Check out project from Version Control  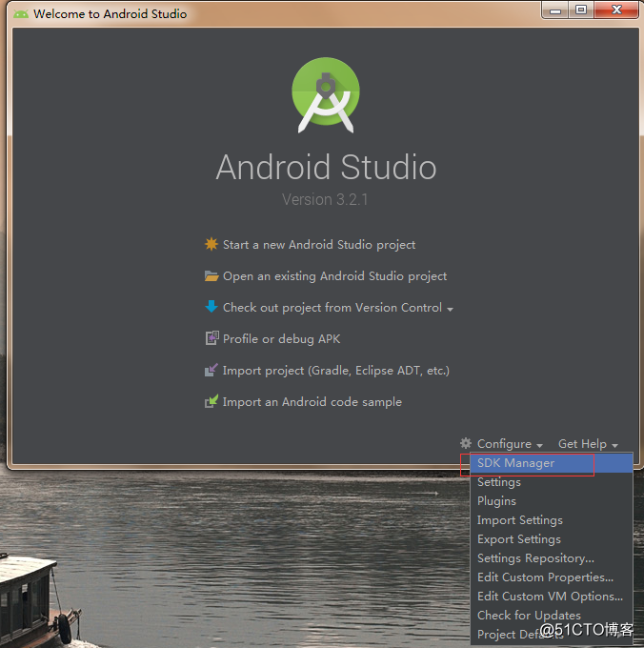(x=332, y=308)
